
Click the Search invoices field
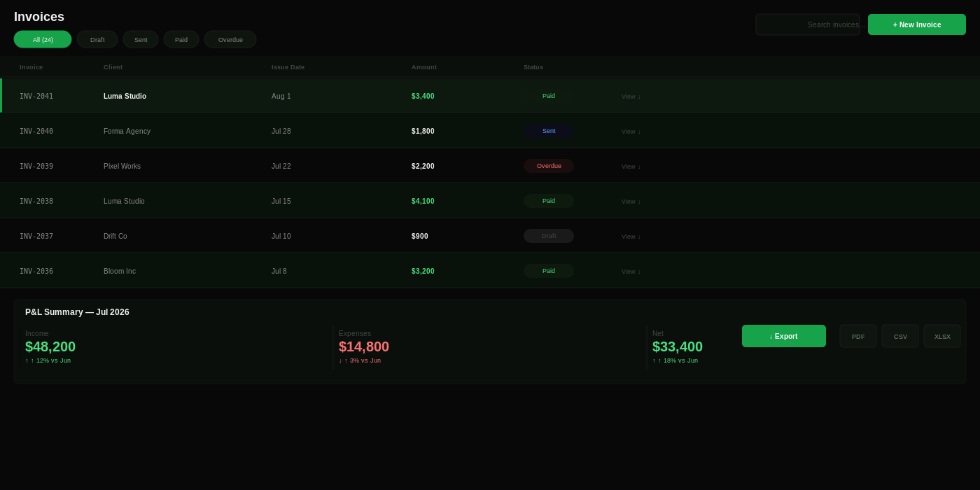(x=808, y=24)
